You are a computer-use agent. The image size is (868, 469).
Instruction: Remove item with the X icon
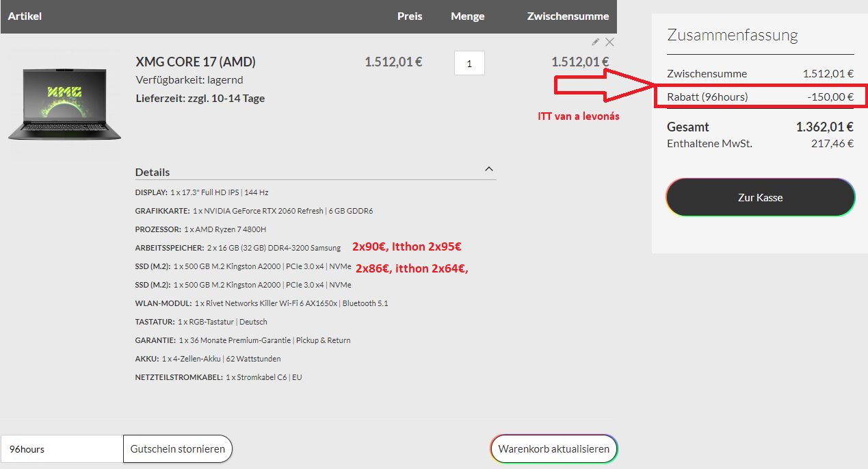[x=609, y=42]
